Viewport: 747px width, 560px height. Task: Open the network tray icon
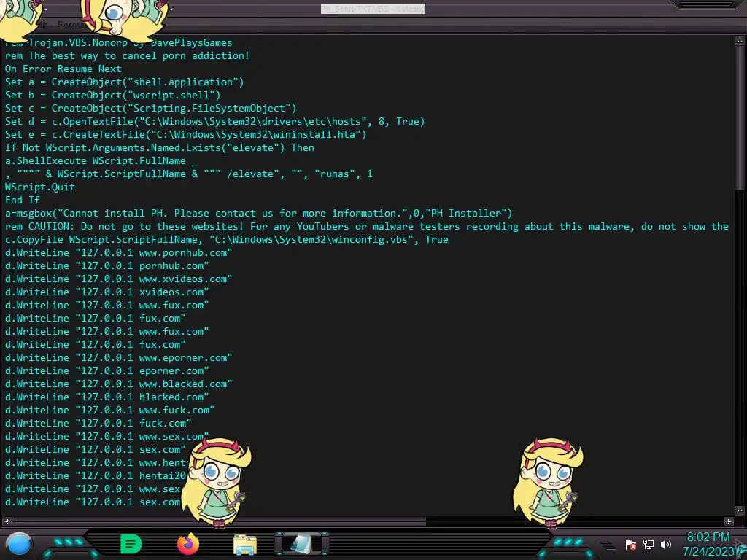click(649, 544)
